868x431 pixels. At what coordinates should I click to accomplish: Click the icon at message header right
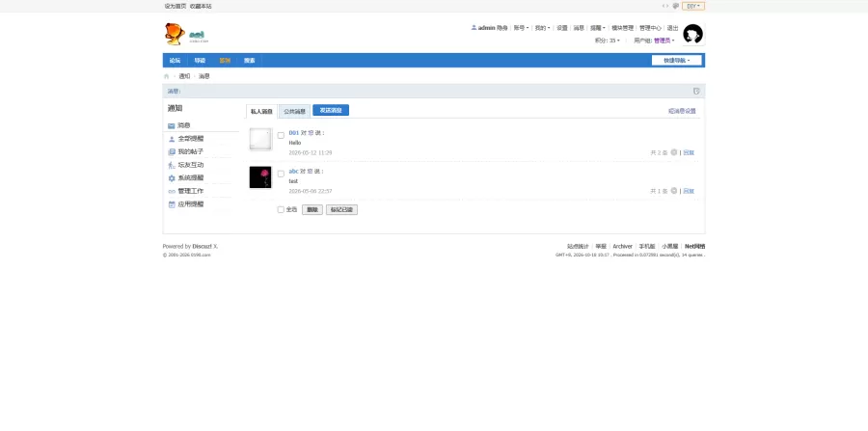(696, 92)
